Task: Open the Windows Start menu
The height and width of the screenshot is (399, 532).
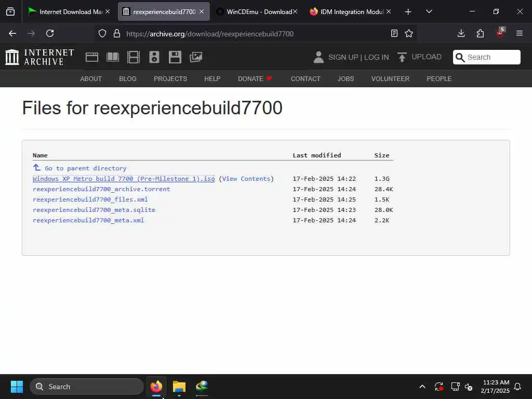Action: 17,387
